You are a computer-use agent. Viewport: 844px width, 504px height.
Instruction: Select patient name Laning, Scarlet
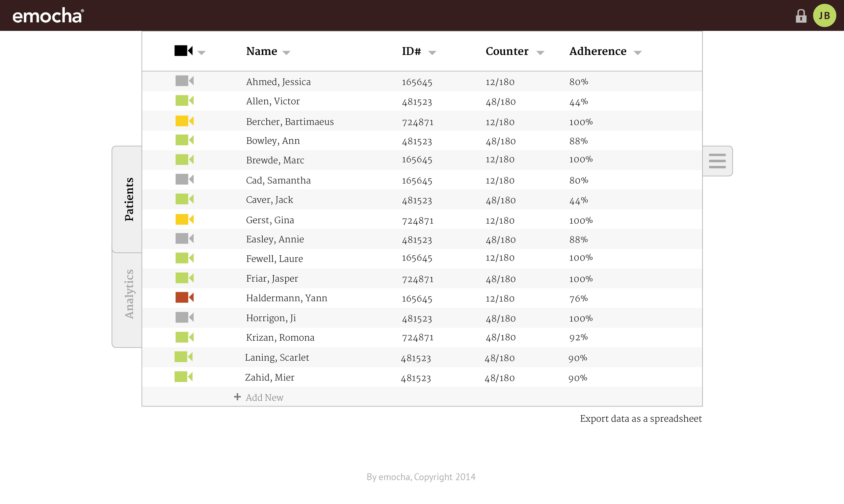277,357
